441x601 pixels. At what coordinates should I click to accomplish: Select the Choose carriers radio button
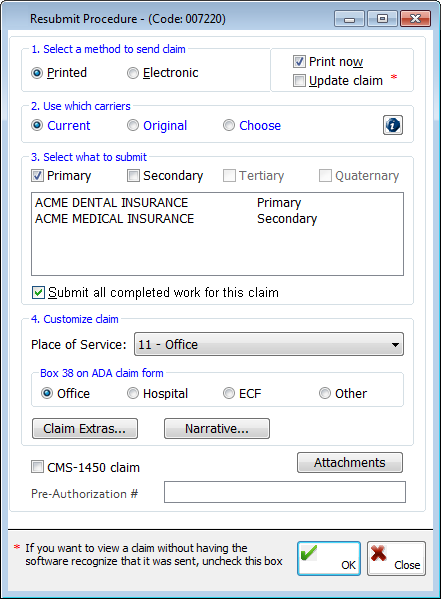(229, 125)
